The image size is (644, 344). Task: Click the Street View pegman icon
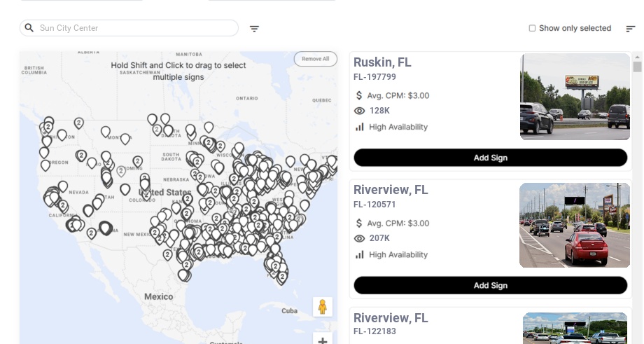click(x=322, y=307)
